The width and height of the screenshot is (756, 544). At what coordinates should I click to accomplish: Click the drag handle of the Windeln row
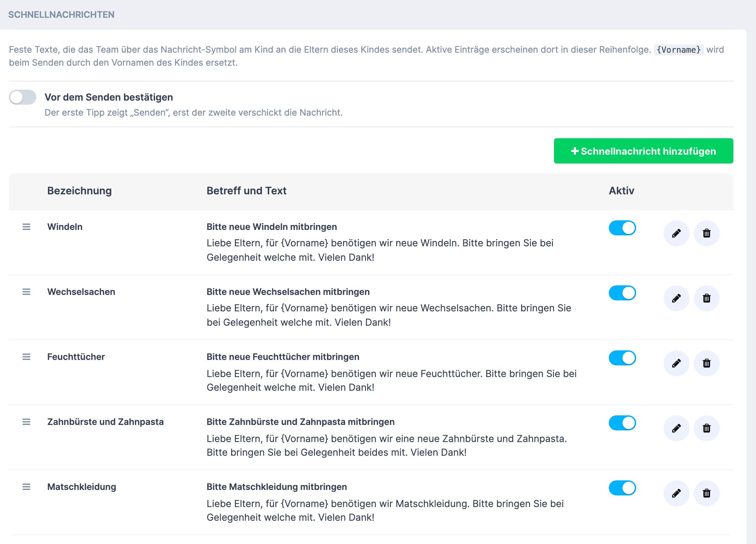pyautogui.click(x=26, y=227)
